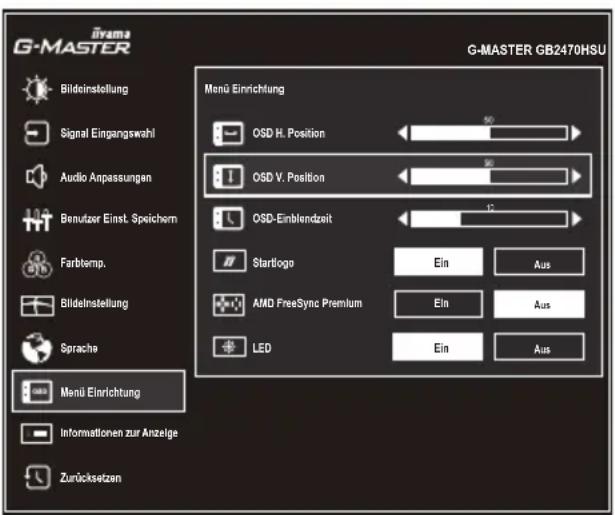The image size is (615, 515).
Task: Turn LED on with Ein
Action: tap(438, 347)
